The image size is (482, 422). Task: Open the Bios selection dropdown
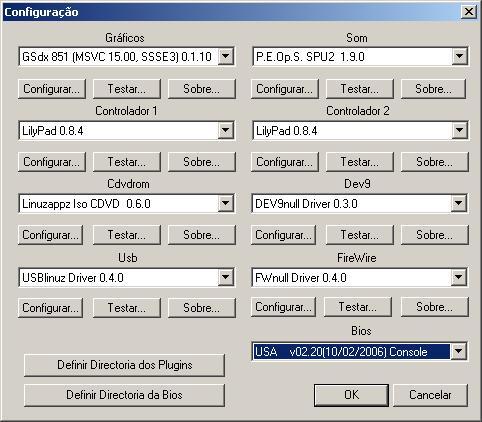(459, 351)
